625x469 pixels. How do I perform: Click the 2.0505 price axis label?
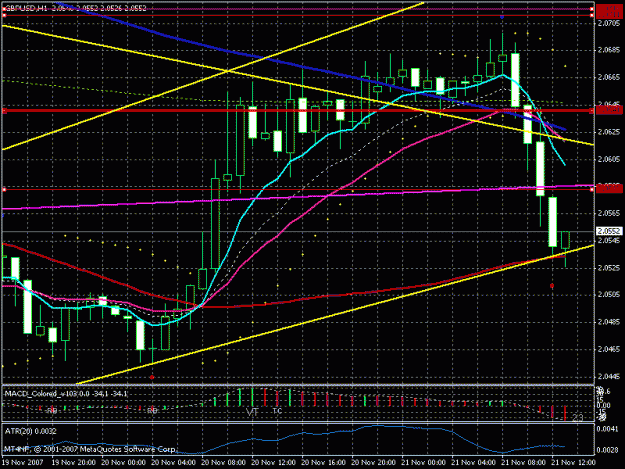(609, 294)
